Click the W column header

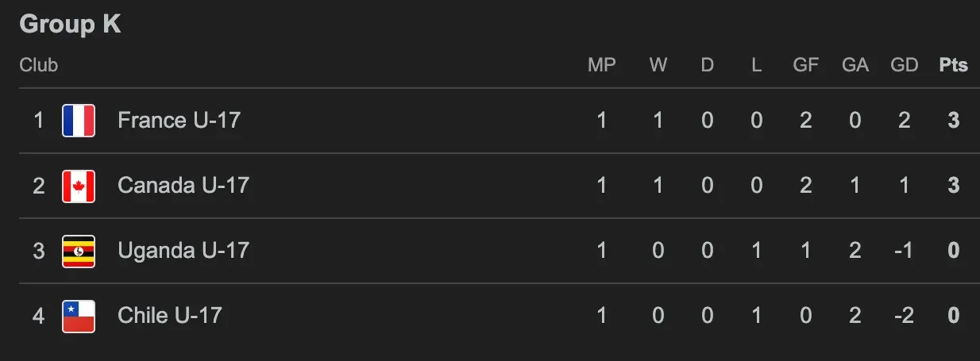pyautogui.click(x=658, y=65)
